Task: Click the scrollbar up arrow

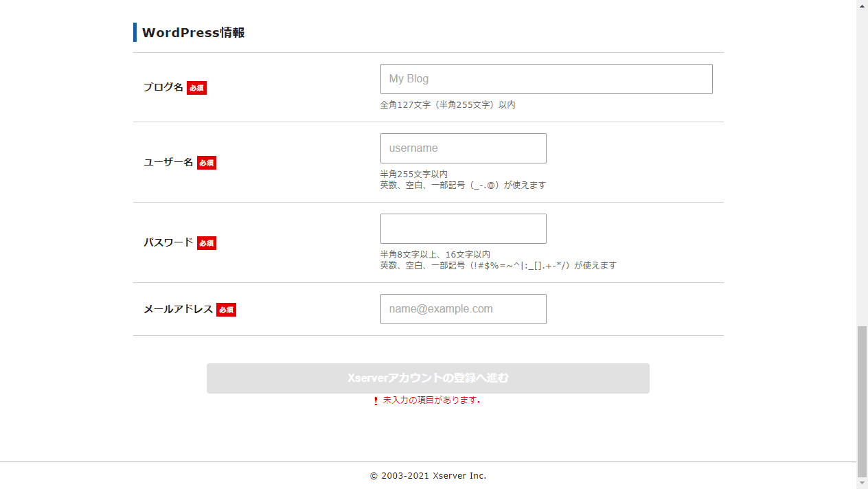Action: click(862, 5)
